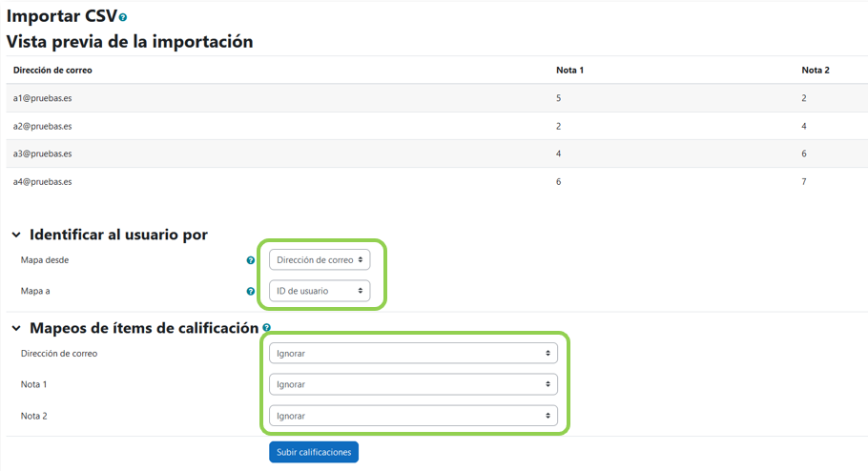This screenshot has width=868, height=471.
Task: Select the a4@pruebas.es email cell
Action: [x=42, y=181]
